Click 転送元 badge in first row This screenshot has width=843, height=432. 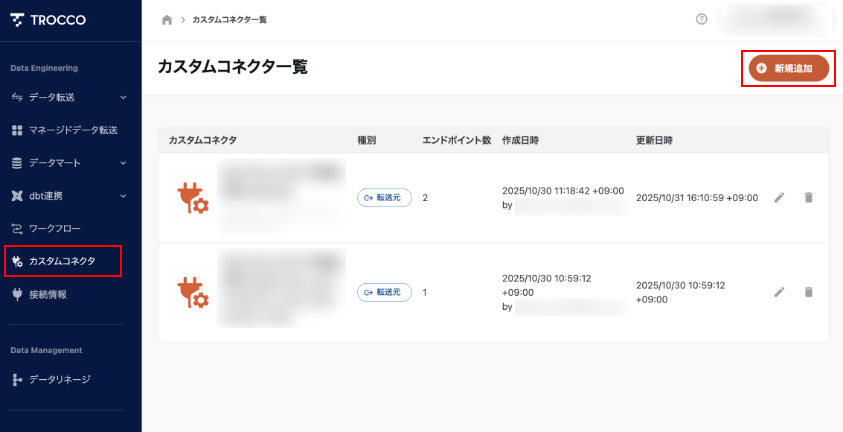(x=385, y=198)
